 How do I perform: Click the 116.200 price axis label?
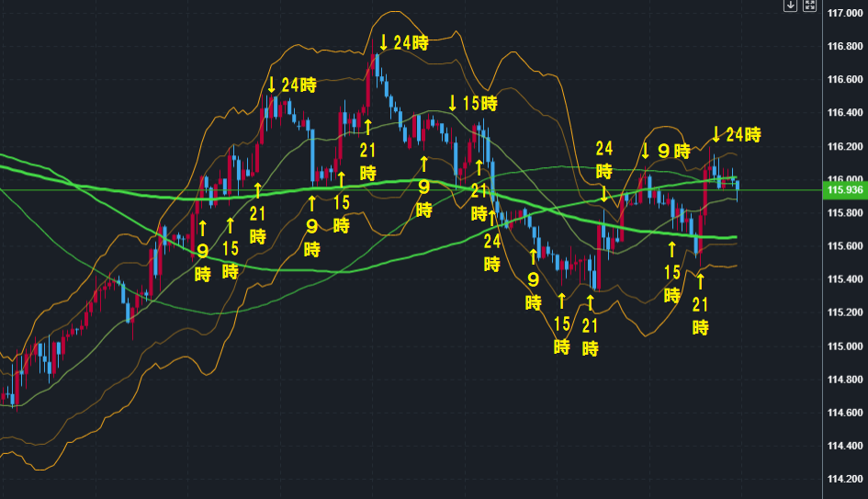pyautogui.click(x=845, y=147)
